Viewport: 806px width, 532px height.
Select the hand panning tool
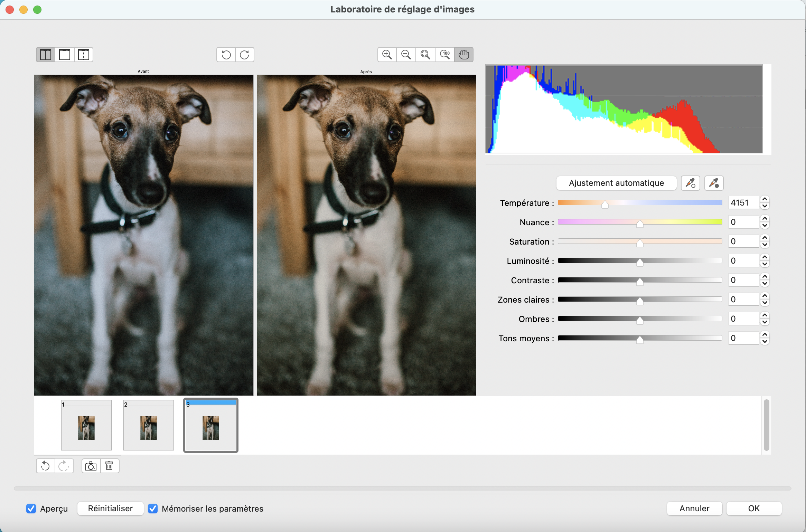pos(464,55)
